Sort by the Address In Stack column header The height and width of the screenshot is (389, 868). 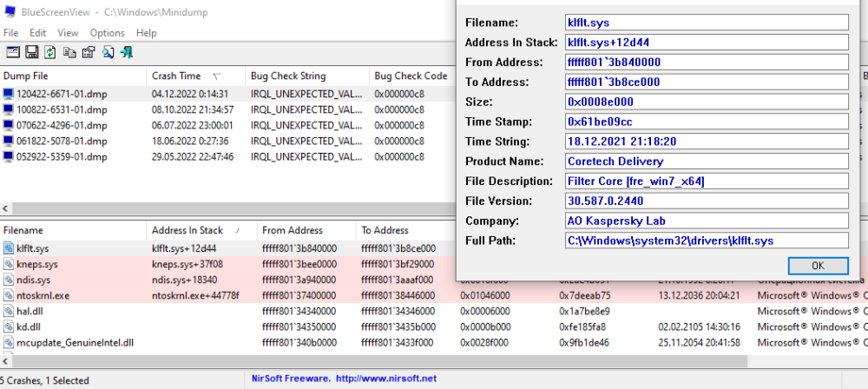click(187, 230)
